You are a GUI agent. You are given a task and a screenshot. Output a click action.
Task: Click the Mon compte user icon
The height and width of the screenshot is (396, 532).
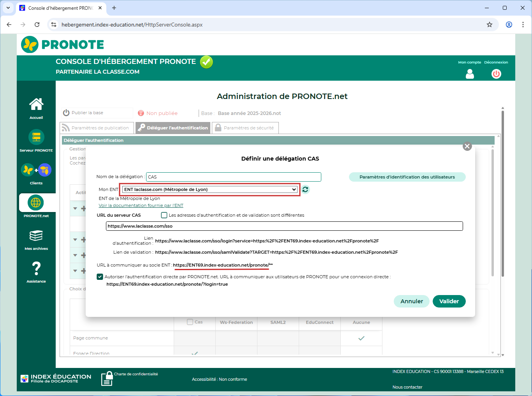tap(470, 74)
